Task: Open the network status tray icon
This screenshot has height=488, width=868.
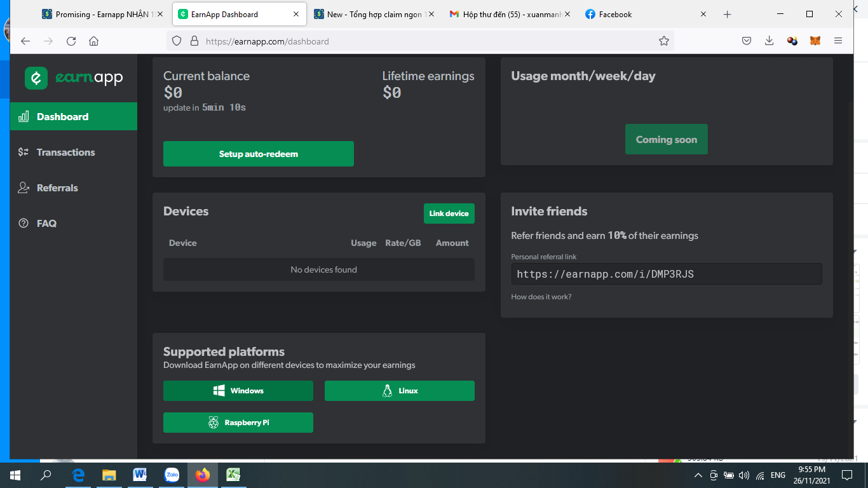Action: tap(760, 475)
